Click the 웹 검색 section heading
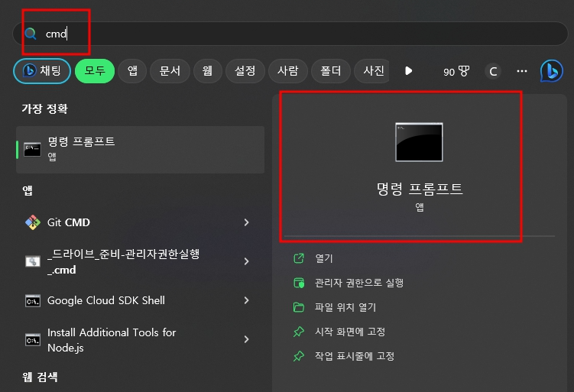 pyautogui.click(x=40, y=377)
